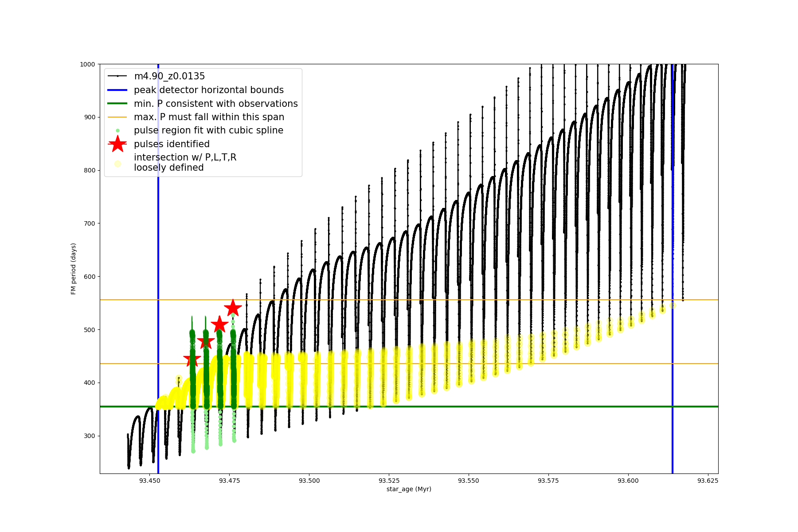Click 'pulse region fit with cubic spline' label
This screenshot has width=798, height=532.
(x=208, y=130)
